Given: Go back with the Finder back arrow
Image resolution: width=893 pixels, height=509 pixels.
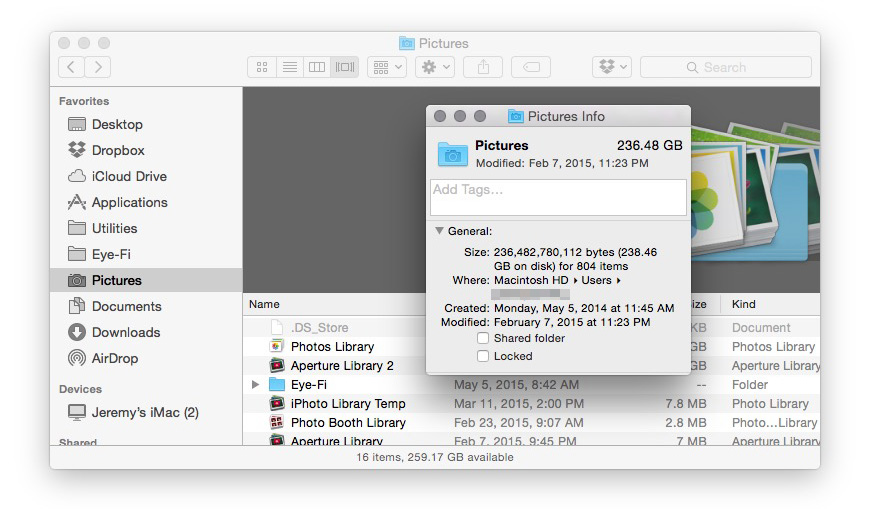Looking at the screenshot, I should (71, 67).
